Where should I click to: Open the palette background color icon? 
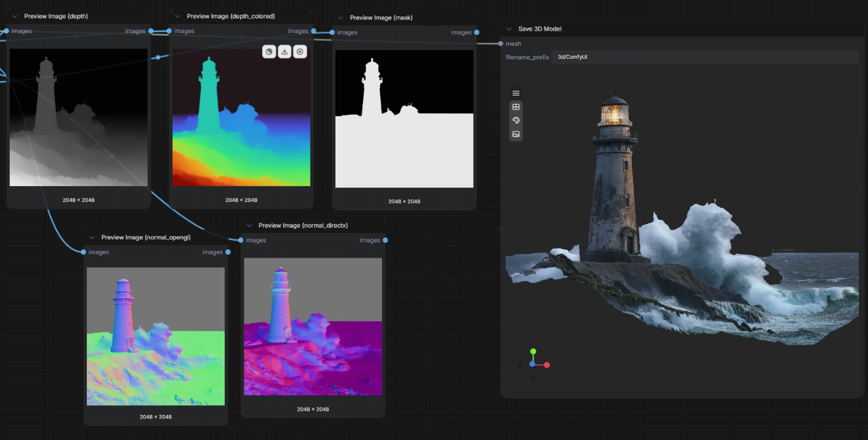[x=516, y=121]
